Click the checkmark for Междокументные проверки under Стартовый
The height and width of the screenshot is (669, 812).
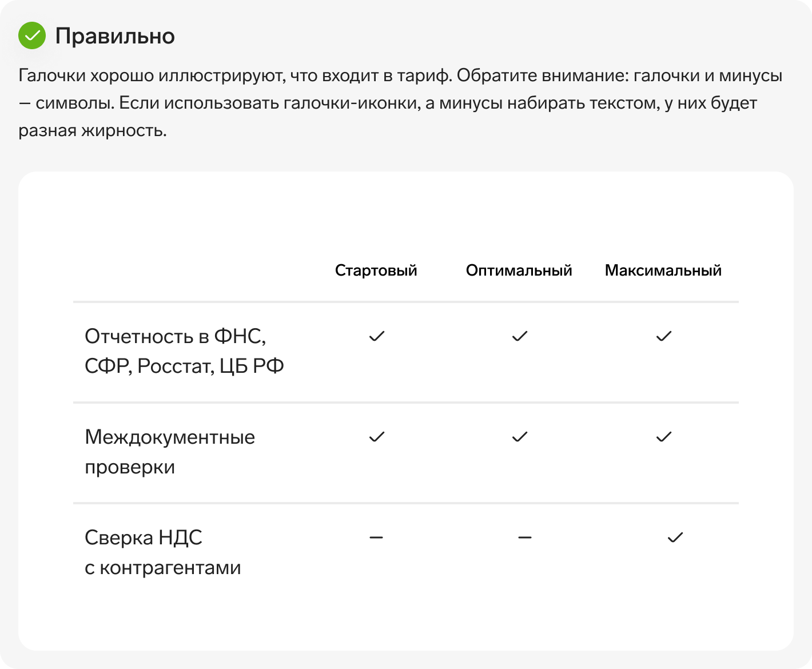point(377,437)
